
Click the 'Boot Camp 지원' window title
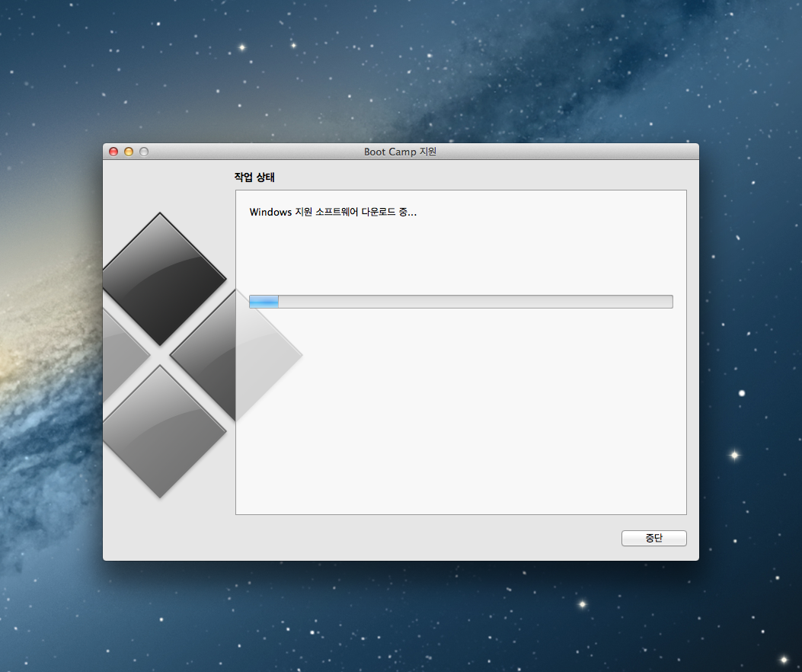click(400, 152)
